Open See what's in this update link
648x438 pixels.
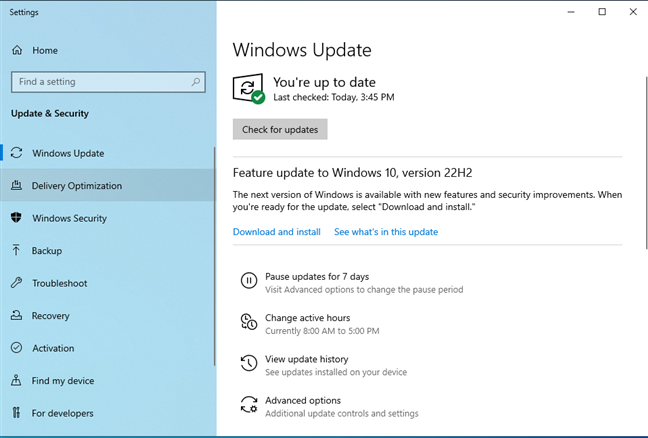click(386, 232)
